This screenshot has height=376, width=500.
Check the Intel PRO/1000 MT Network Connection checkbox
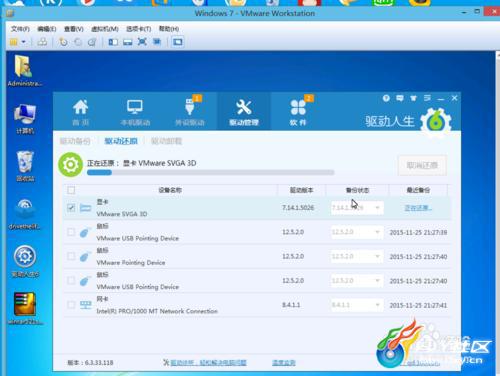[71, 305]
